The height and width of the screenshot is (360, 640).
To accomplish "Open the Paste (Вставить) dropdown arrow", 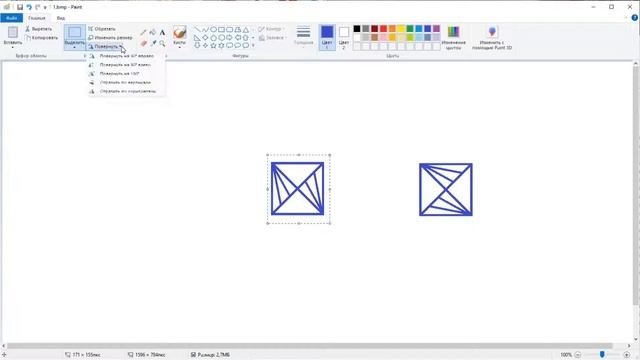I will 13,47.
